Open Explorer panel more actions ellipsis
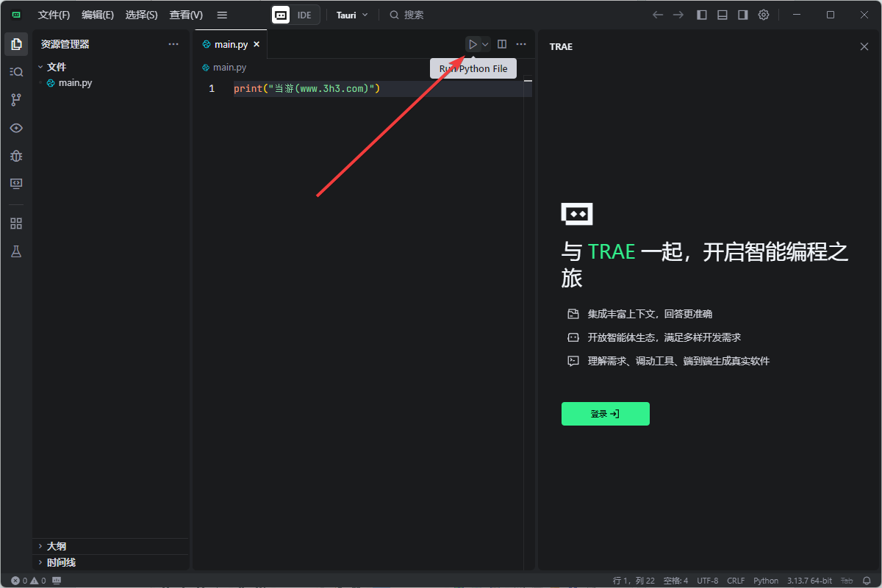882x588 pixels. click(x=173, y=44)
